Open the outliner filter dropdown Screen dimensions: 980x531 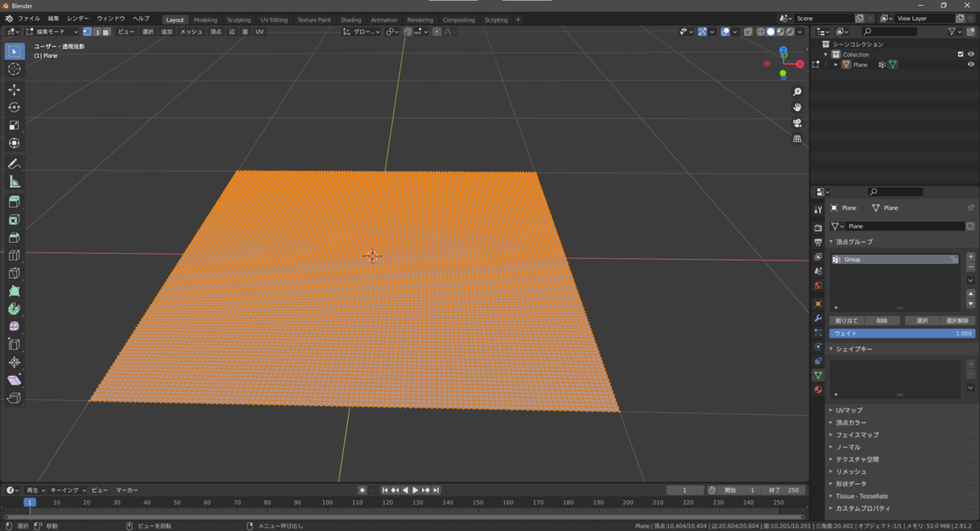click(955, 32)
